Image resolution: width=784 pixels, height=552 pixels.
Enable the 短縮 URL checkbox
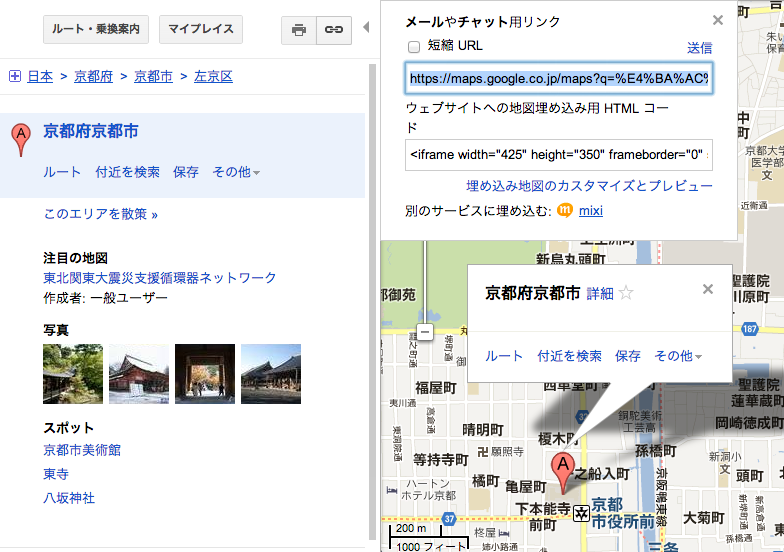[414, 46]
